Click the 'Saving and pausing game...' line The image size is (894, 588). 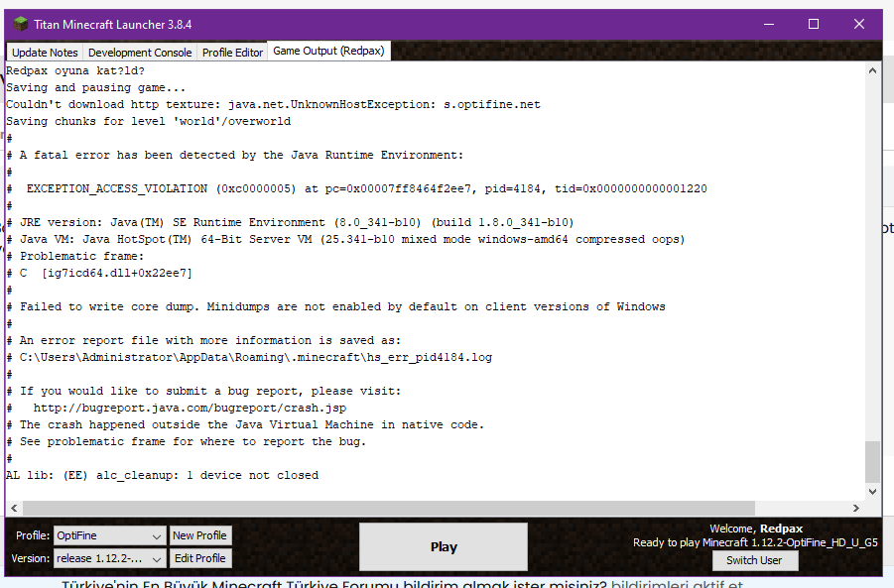click(x=96, y=87)
